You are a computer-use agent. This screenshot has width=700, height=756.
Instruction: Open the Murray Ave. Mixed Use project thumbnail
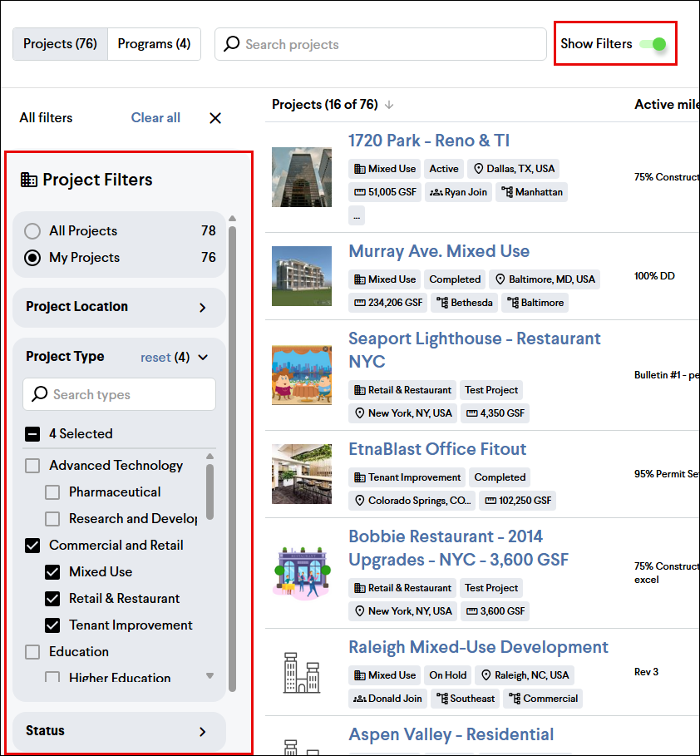point(301,276)
